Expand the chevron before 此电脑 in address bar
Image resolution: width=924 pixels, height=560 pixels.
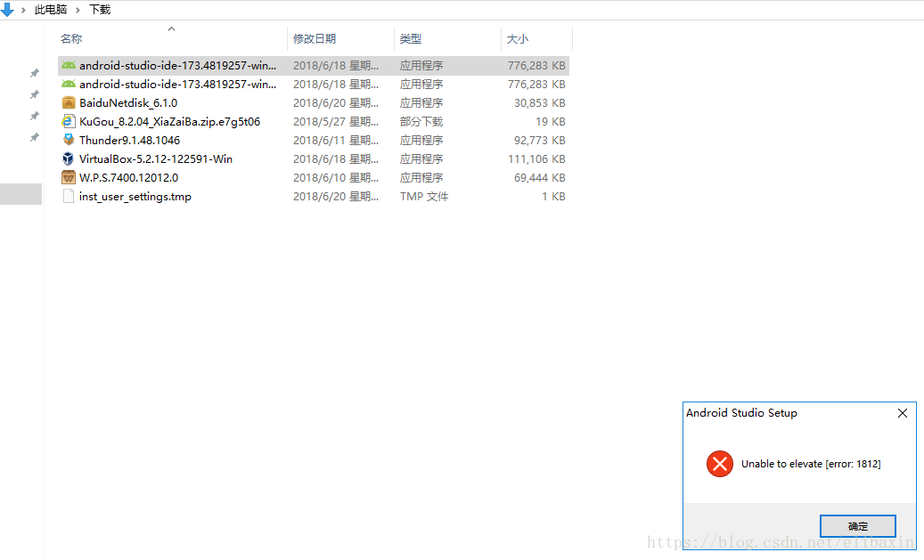tap(23, 10)
